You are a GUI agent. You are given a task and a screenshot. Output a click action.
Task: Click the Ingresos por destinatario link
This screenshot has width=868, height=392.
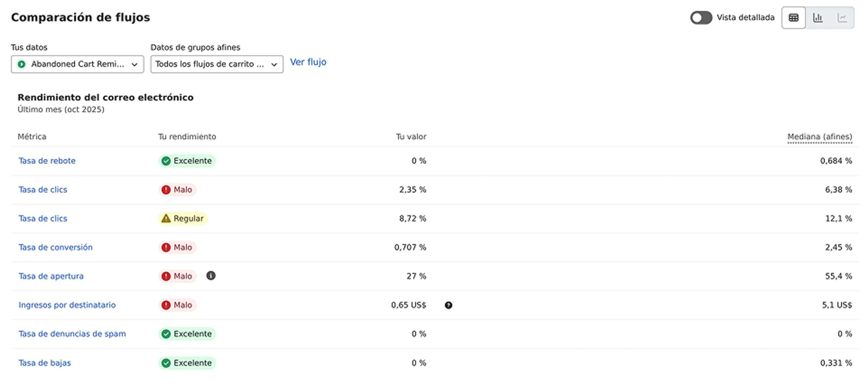coord(67,305)
